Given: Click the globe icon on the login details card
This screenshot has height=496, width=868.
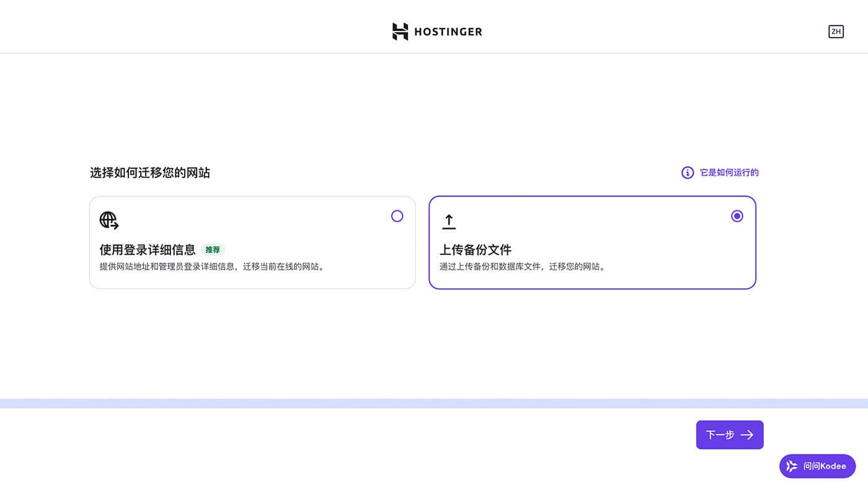Looking at the screenshot, I should click(108, 220).
